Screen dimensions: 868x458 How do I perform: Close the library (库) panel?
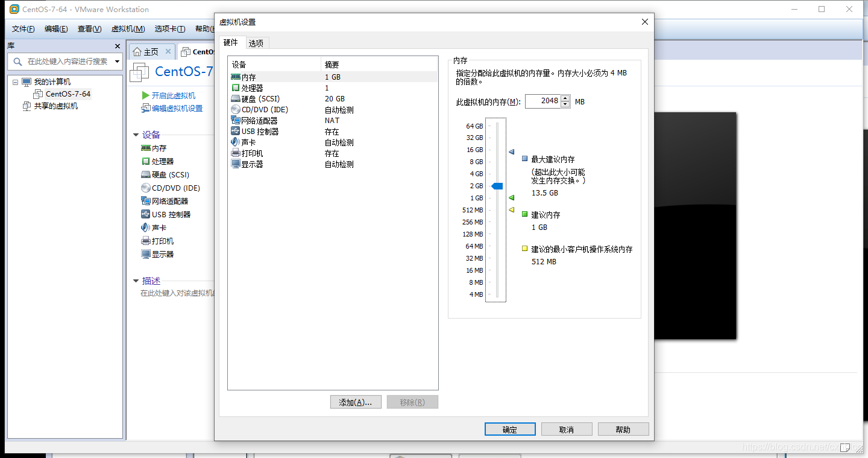[118, 46]
